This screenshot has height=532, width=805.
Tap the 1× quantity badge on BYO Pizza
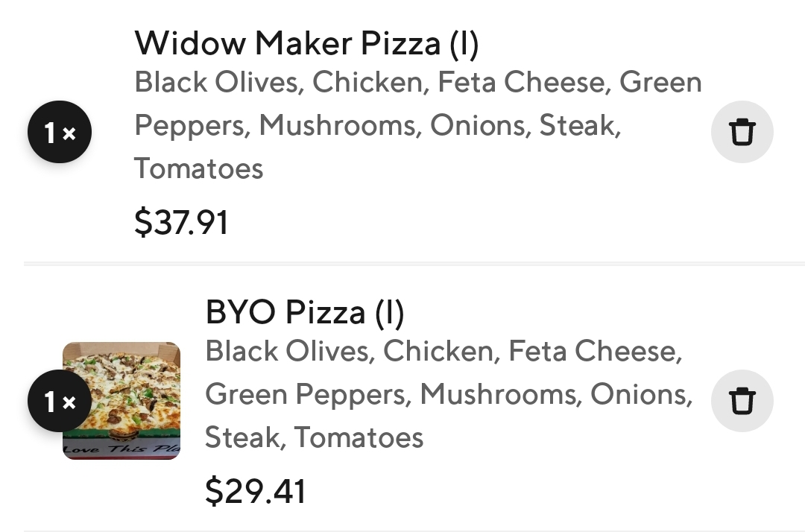tap(60, 402)
